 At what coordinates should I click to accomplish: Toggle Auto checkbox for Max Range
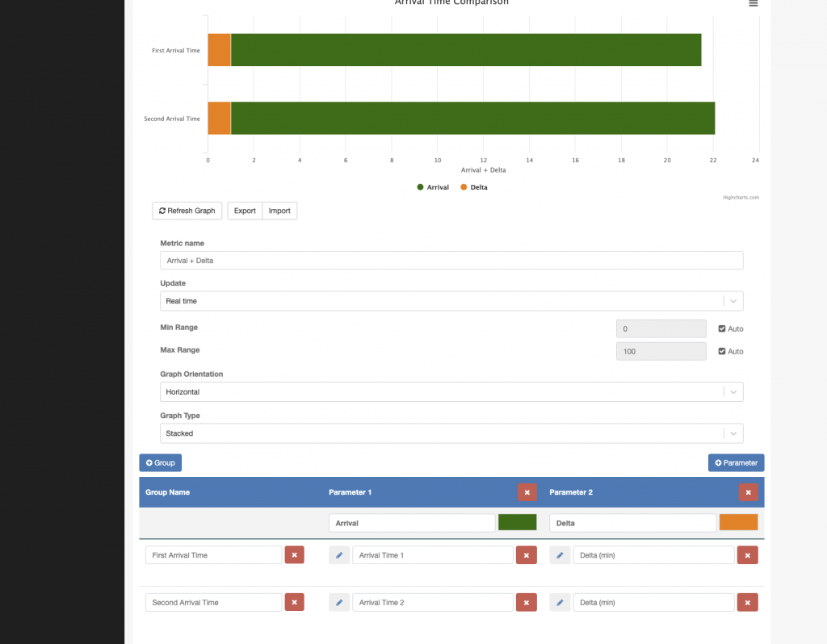[x=721, y=351]
